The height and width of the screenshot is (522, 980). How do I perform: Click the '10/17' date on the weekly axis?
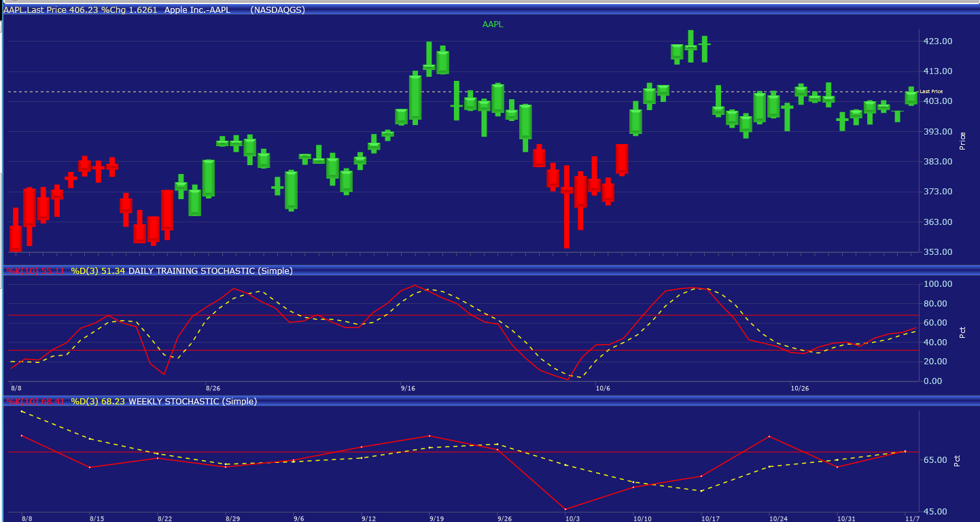point(711,519)
